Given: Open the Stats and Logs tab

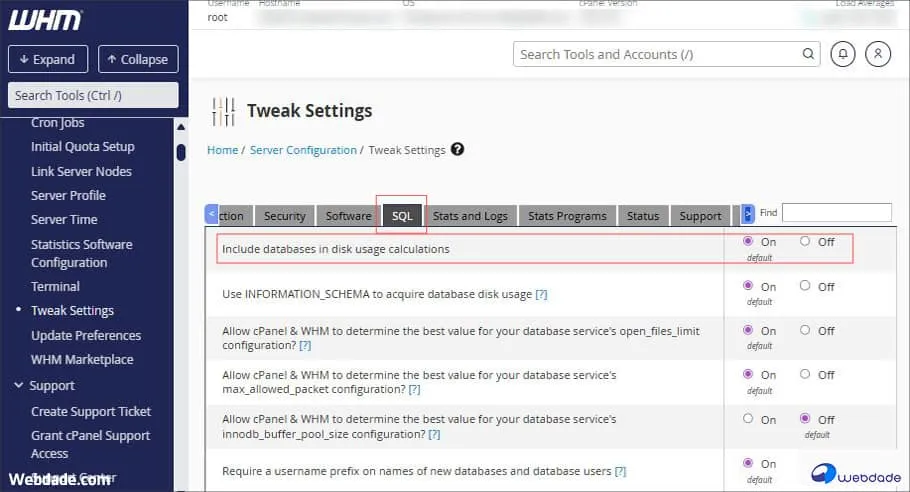Looking at the screenshot, I should (x=470, y=216).
